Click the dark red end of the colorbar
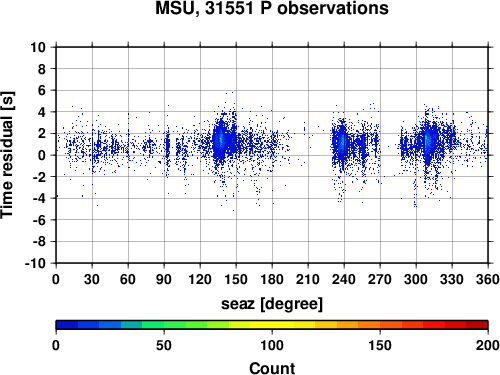 [477, 325]
